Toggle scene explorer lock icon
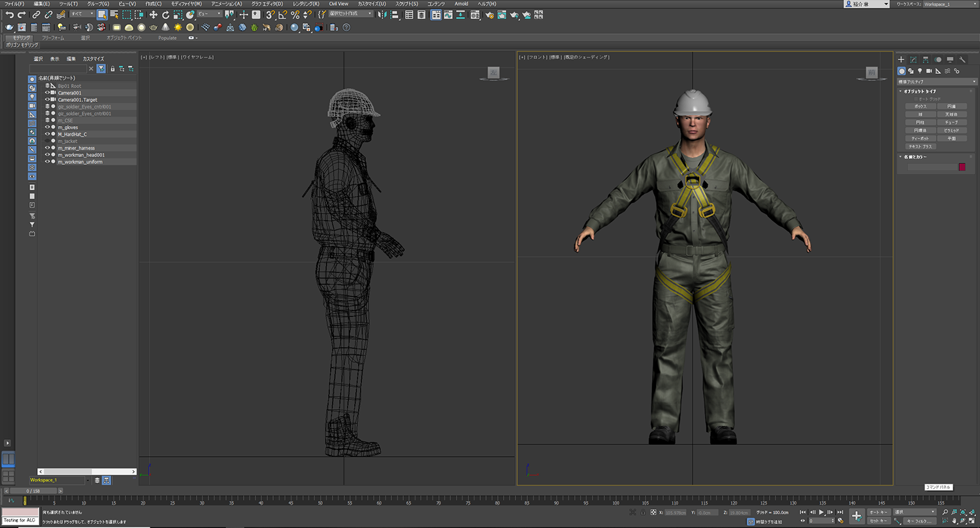 [112, 69]
